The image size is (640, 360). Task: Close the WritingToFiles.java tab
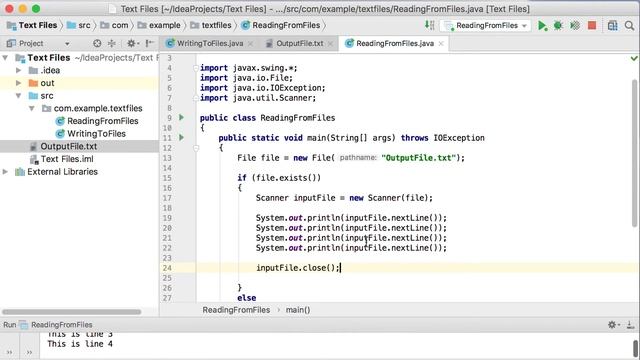(251, 44)
